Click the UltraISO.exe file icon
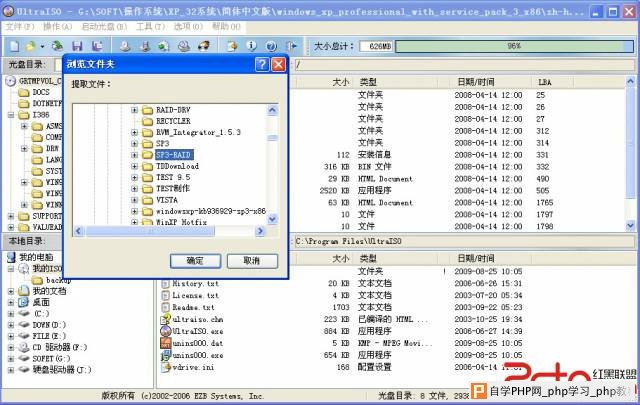640x405 pixels. click(166, 331)
